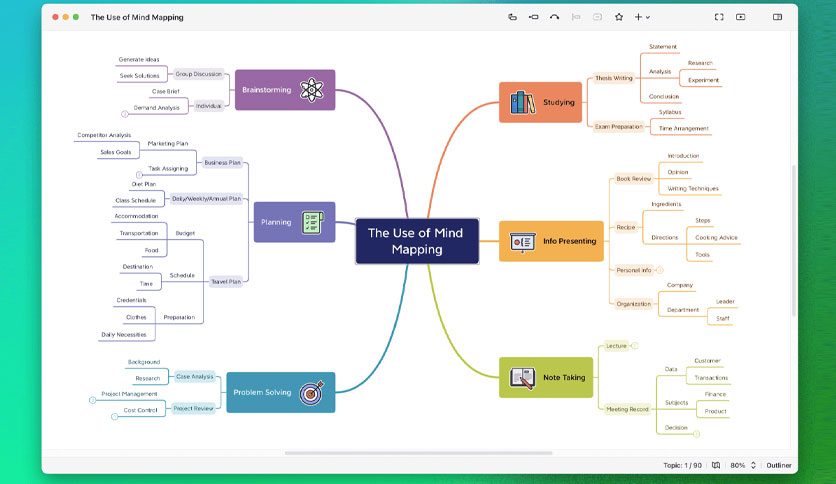Click the Cooking Advice text
This screenshot has width=836, height=484.
716,238
